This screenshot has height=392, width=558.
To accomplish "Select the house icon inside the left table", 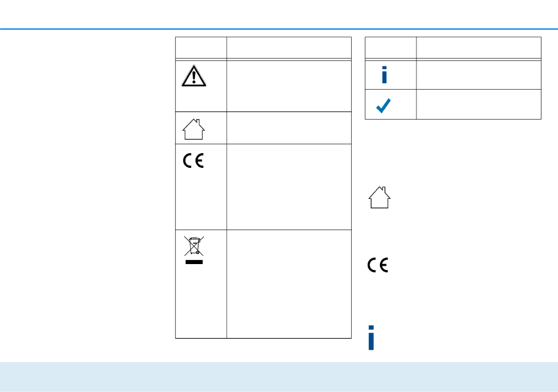I will click(194, 129).
